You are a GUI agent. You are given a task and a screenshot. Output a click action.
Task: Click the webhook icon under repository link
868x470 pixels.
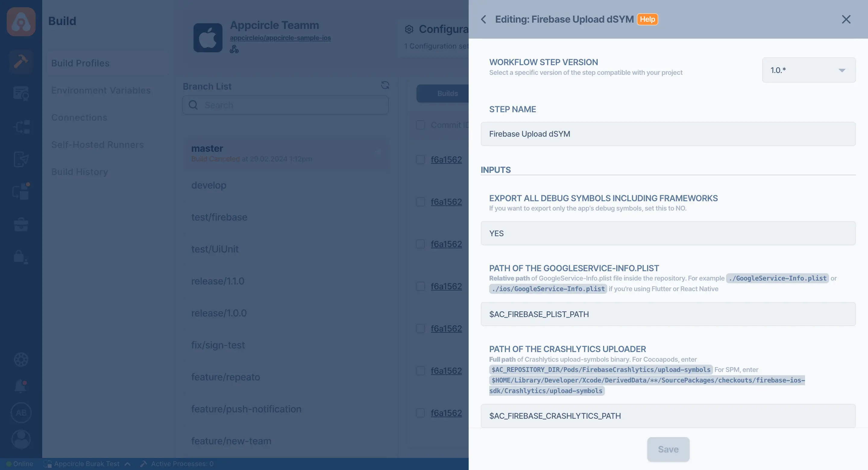click(234, 49)
